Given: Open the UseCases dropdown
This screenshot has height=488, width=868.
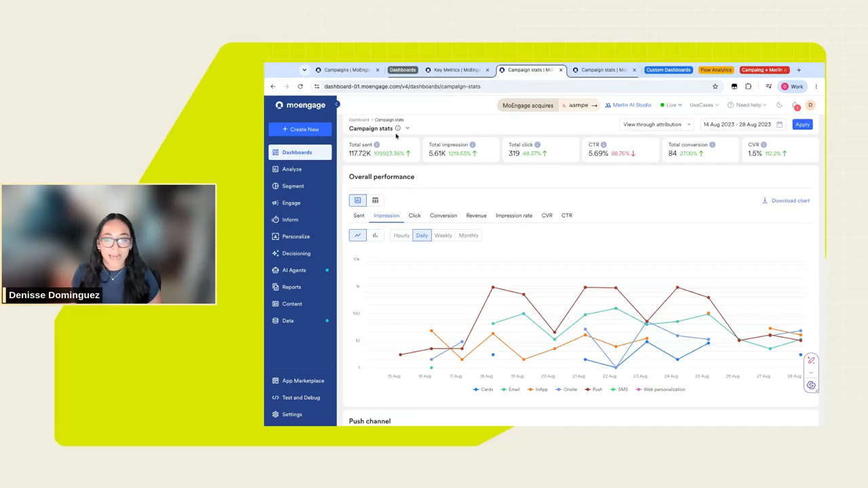Looking at the screenshot, I should (x=704, y=105).
